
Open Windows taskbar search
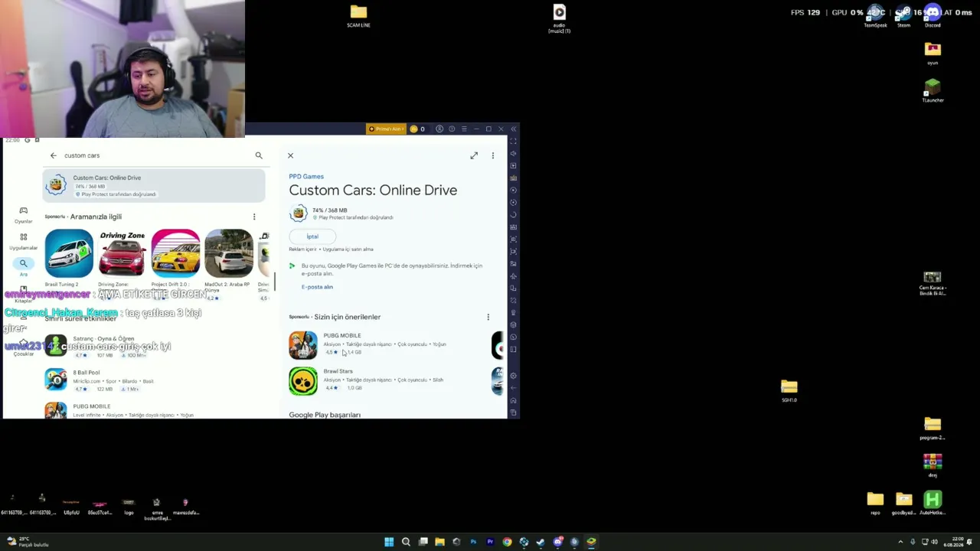pos(406,542)
